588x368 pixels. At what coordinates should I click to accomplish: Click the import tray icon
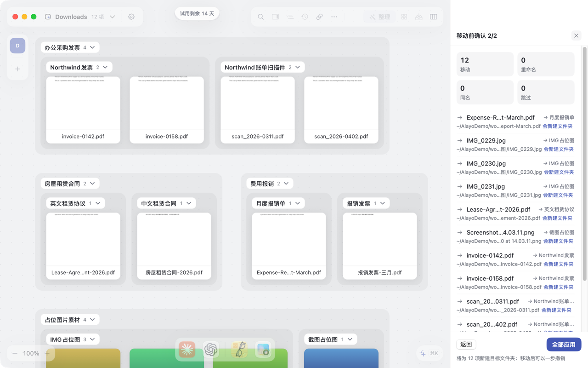click(x=418, y=17)
